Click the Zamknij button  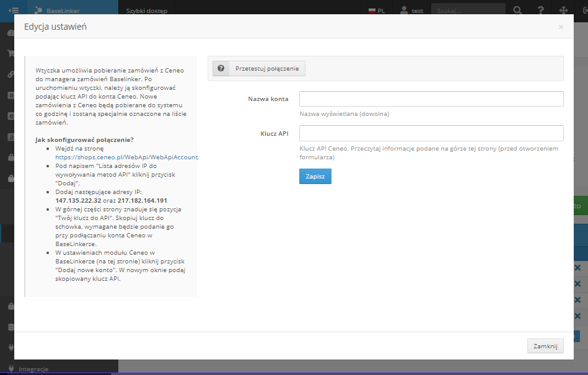point(545,346)
